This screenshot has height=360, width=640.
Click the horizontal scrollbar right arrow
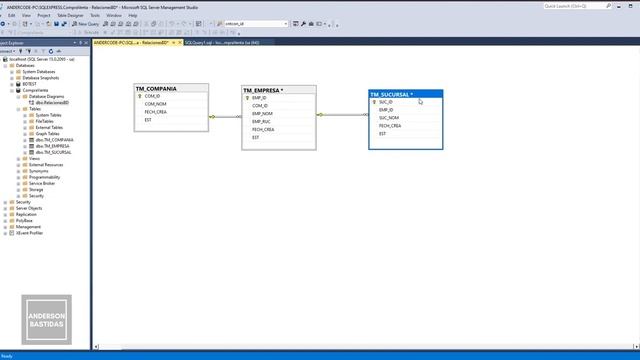[x=636, y=347]
